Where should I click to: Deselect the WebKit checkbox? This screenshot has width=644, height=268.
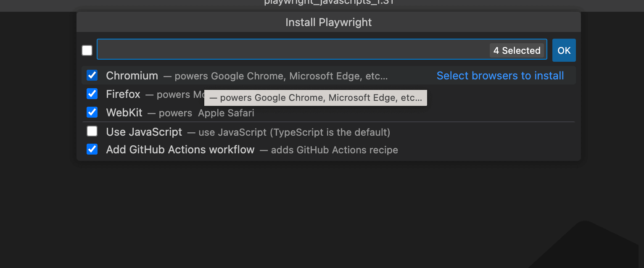point(92,113)
